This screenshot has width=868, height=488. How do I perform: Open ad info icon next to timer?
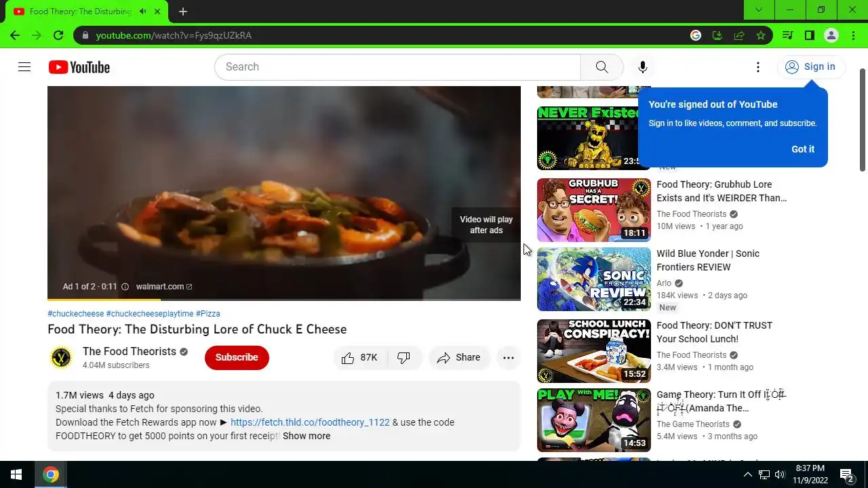(125, 287)
